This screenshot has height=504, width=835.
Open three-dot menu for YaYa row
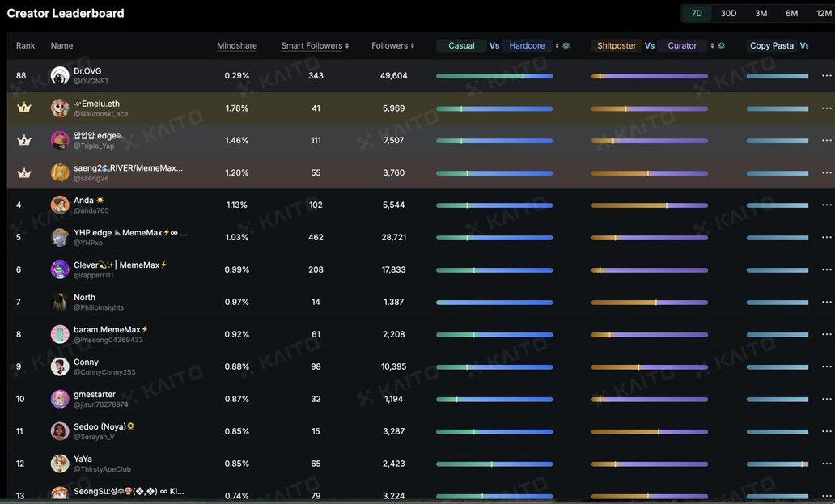826,464
